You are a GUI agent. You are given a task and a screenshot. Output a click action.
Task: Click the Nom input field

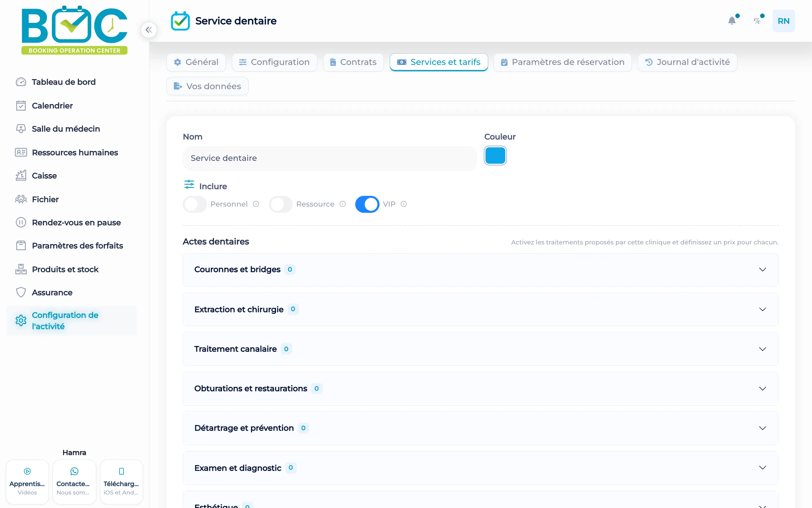[330, 158]
